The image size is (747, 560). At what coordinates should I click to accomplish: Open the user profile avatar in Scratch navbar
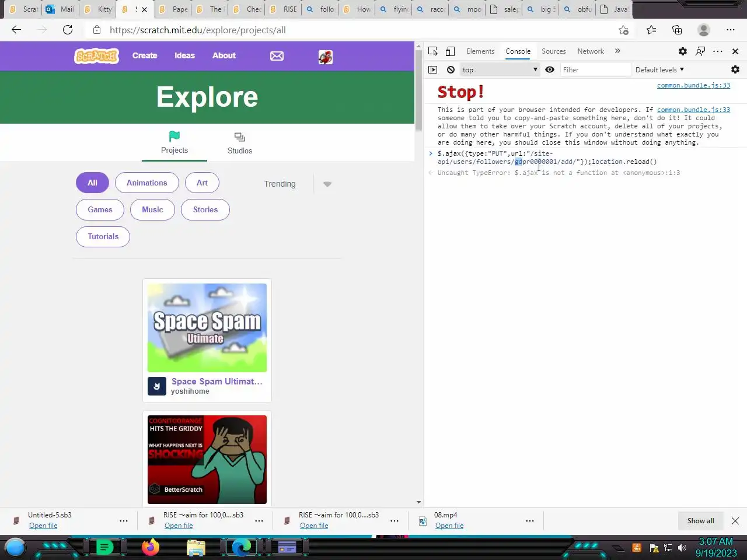tap(326, 57)
